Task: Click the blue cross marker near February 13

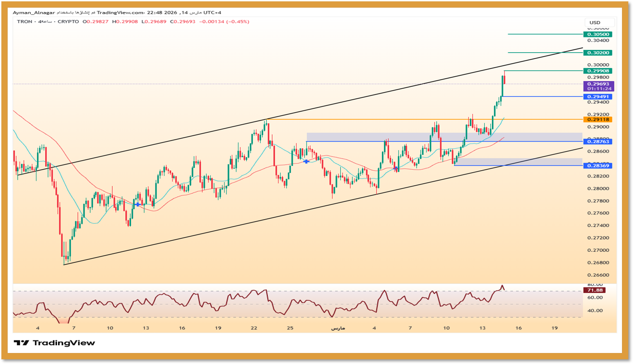Action: 138,204
